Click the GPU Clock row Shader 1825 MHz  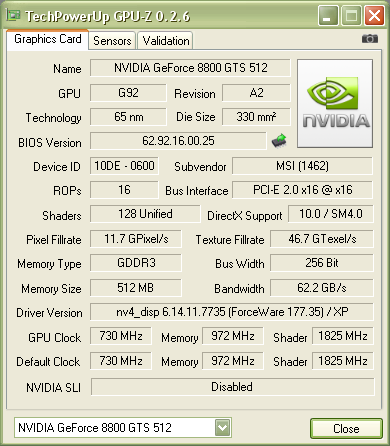(x=343, y=336)
